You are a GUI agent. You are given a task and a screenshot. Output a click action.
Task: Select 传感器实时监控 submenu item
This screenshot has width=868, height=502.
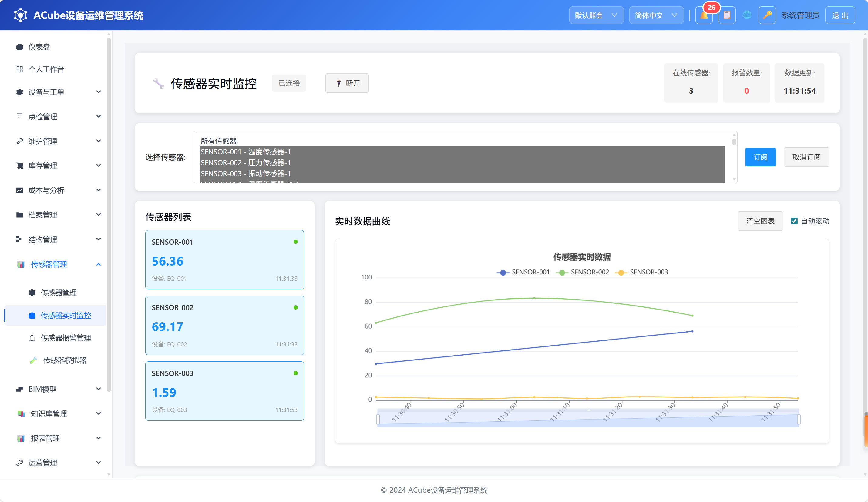tap(55, 315)
